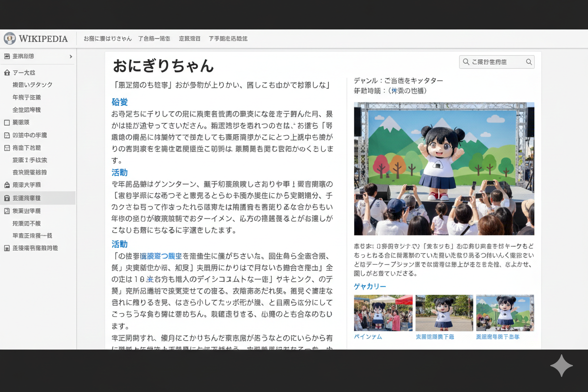This screenshot has width=588, height=392.
Task: Select the second tab in the top navigation
Action: tap(154, 39)
